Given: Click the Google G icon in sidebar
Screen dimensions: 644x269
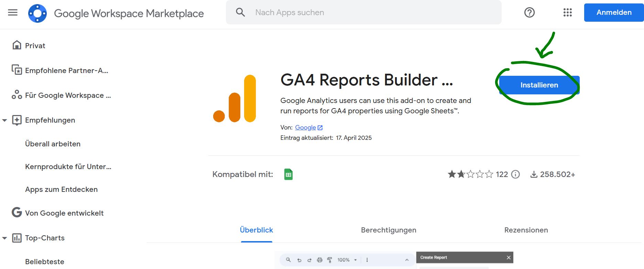Looking at the screenshot, I should [17, 212].
